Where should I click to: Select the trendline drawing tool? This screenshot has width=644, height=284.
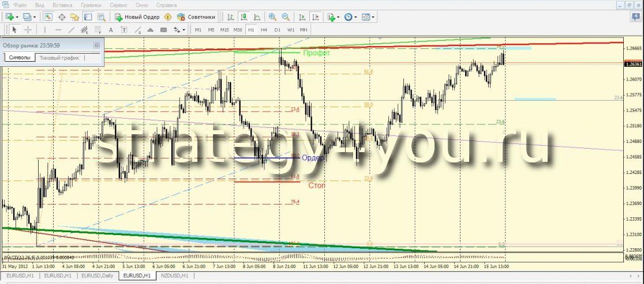tap(72, 29)
